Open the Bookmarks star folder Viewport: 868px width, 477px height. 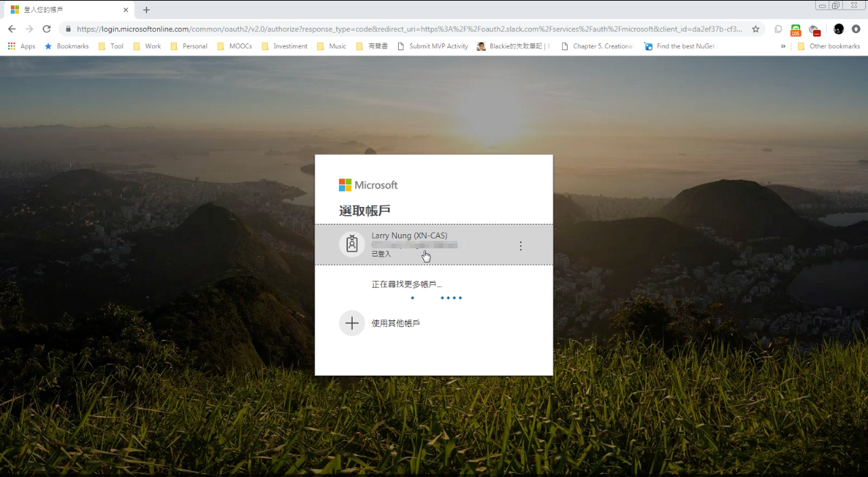(66, 46)
